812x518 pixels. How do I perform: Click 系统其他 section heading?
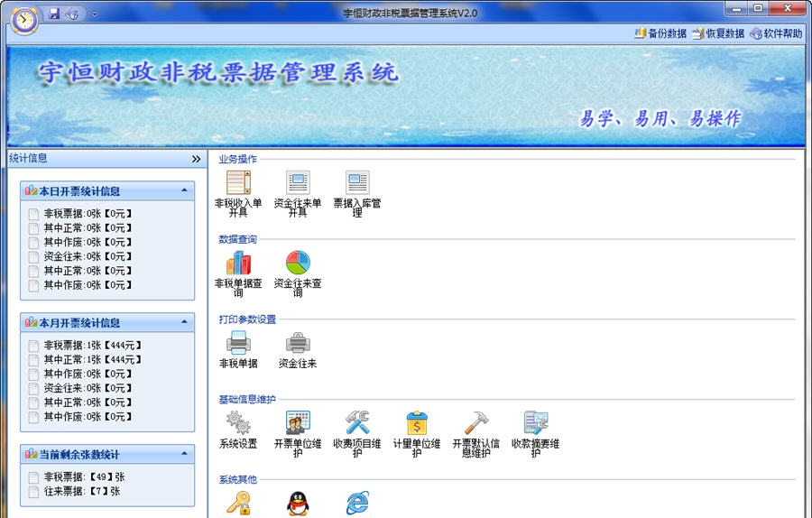coord(237,480)
